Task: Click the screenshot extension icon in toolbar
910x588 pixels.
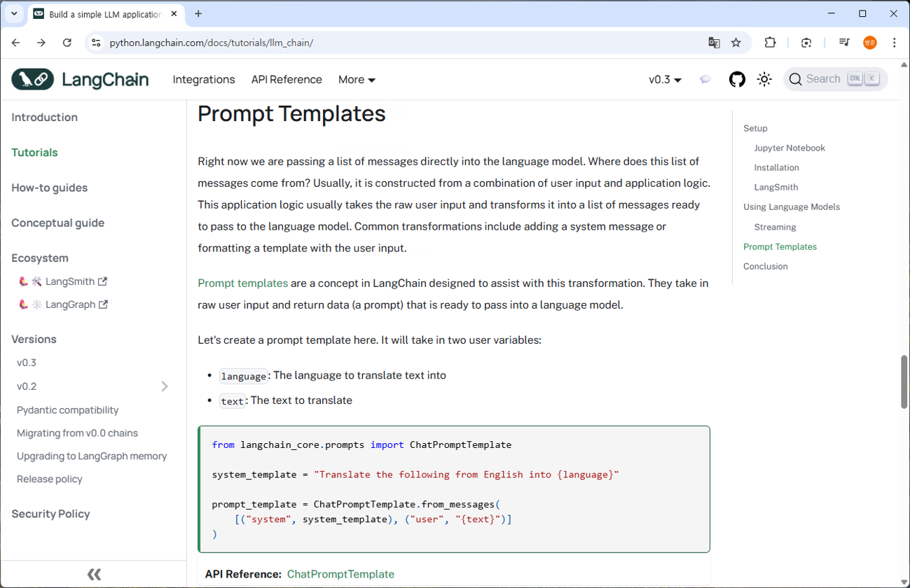Action: [x=806, y=43]
